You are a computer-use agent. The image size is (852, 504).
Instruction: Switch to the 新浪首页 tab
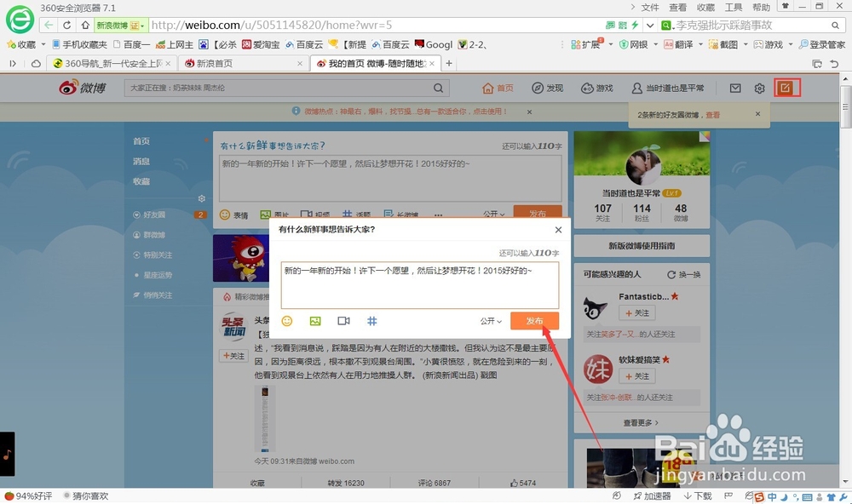[242, 64]
